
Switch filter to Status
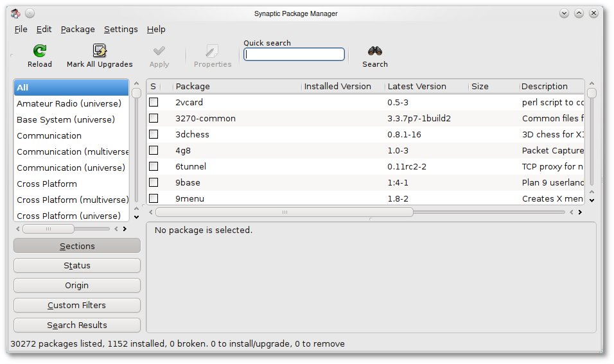(77, 266)
